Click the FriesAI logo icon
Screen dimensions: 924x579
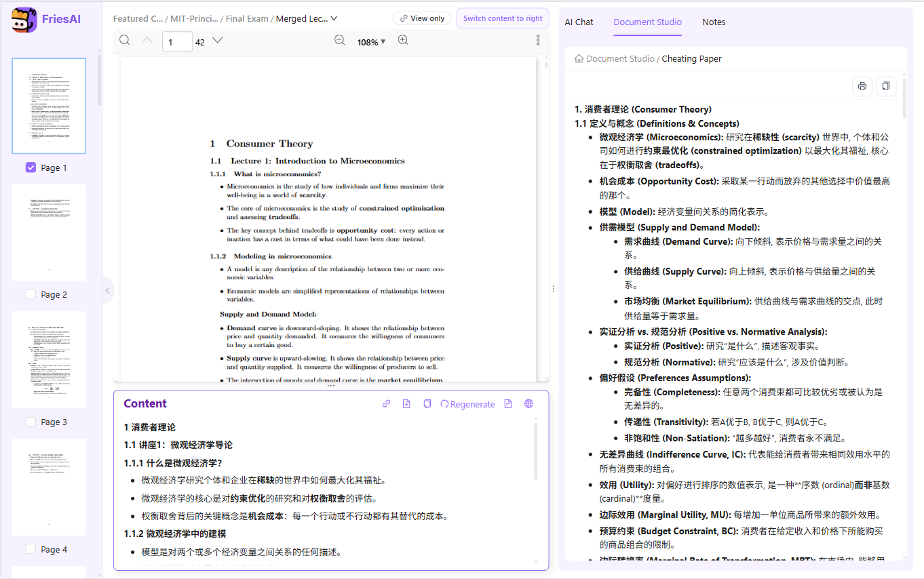(x=24, y=20)
